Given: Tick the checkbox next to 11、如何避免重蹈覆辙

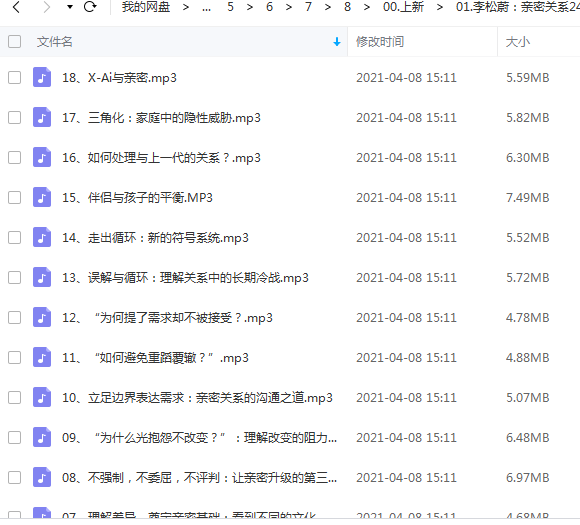Looking at the screenshot, I should pos(14,357).
